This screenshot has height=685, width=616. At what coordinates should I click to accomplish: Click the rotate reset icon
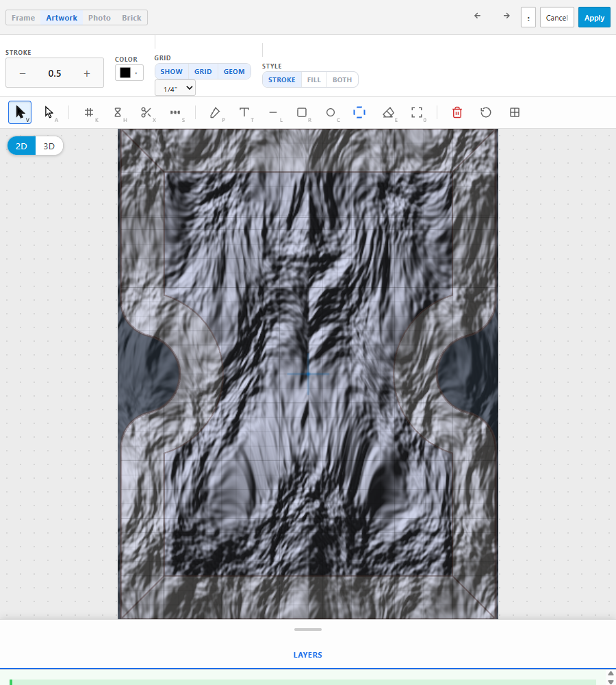click(486, 112)
